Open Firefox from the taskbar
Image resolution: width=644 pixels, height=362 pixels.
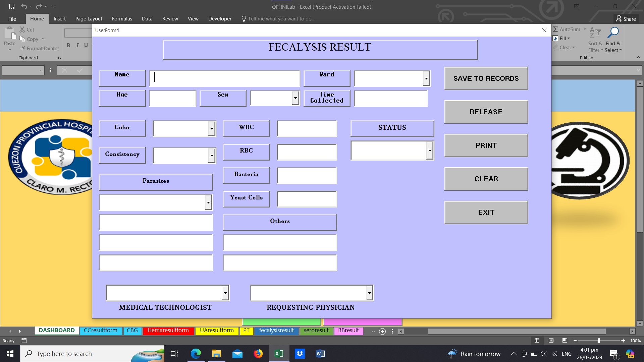click(258, 354)
